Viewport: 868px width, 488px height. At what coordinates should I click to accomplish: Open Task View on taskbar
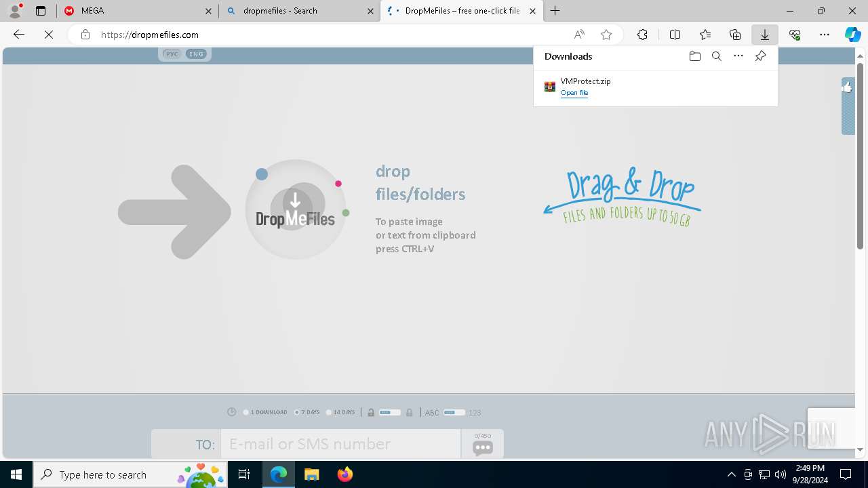pos(245,474)
